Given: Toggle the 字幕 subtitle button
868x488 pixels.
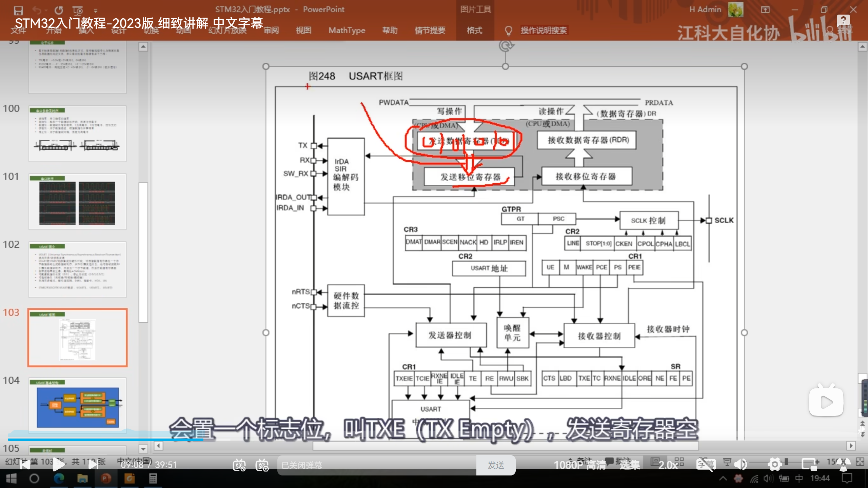Looking at the screenshot, I should coord(706,464).
